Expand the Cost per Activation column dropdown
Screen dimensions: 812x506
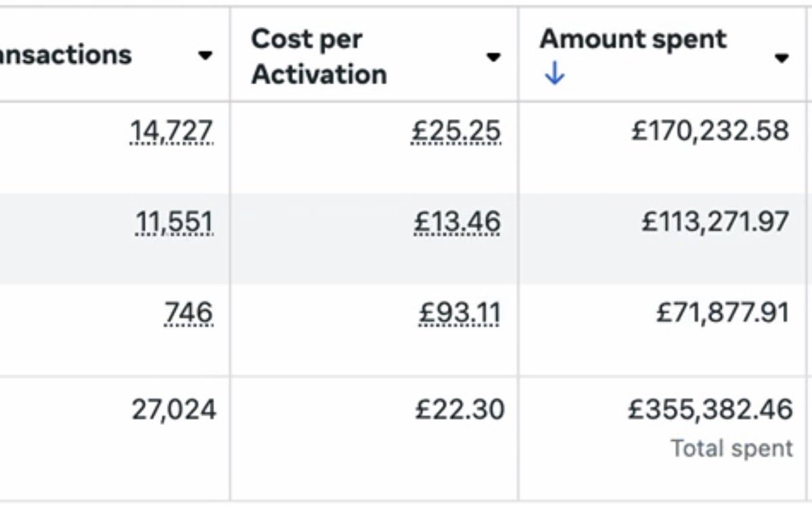(494, 57)
